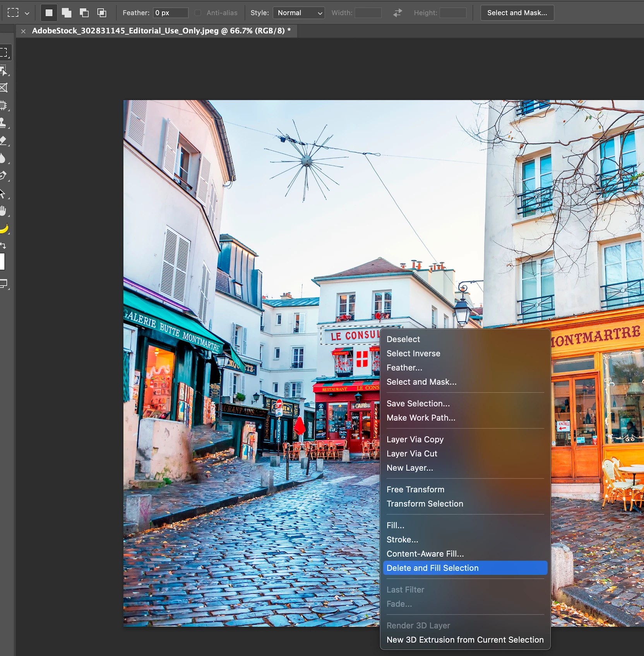
Task: Choose Layer Via Cut
Action: 465,453
